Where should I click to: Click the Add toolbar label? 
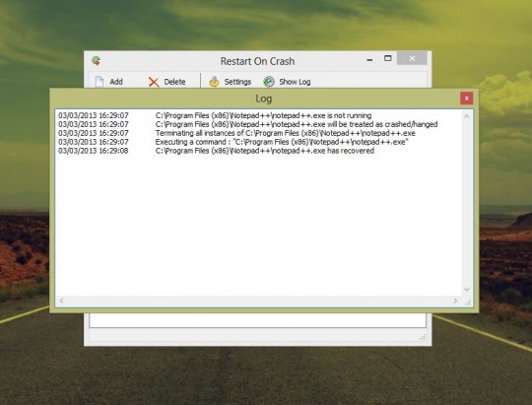click(116, 82)
